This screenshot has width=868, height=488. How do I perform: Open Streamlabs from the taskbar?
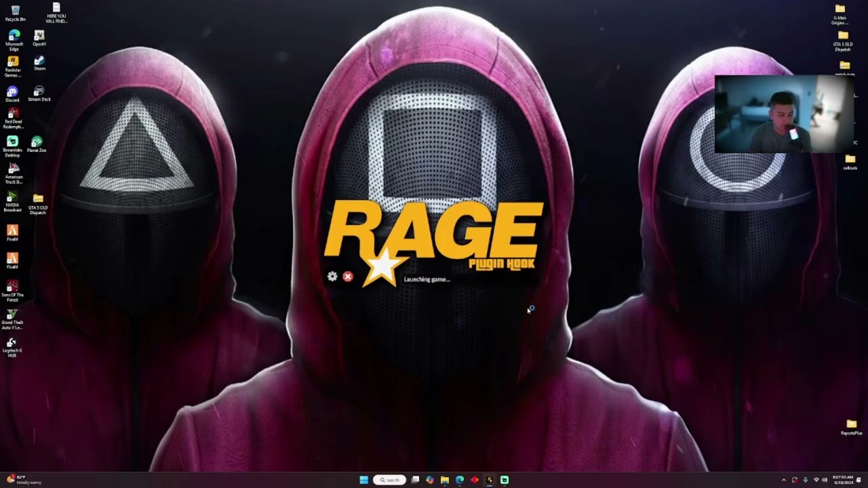[x=505, y=480]
